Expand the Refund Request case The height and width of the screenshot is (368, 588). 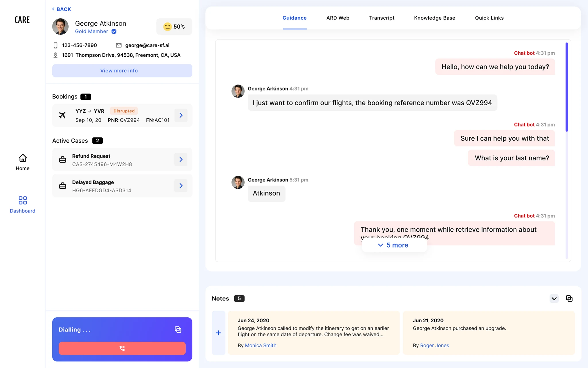click(181, 159)
